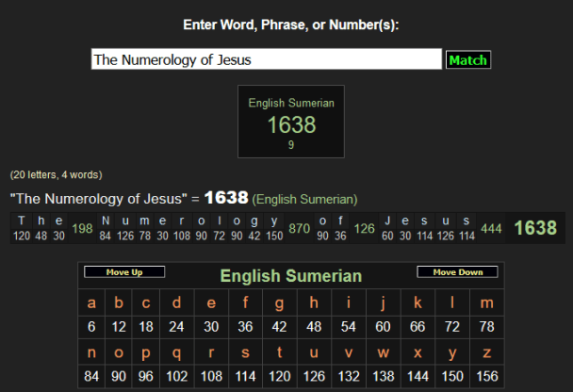
Task: Click letter i in cipher table
Action: pyautogui.click(x=349, y=302)
